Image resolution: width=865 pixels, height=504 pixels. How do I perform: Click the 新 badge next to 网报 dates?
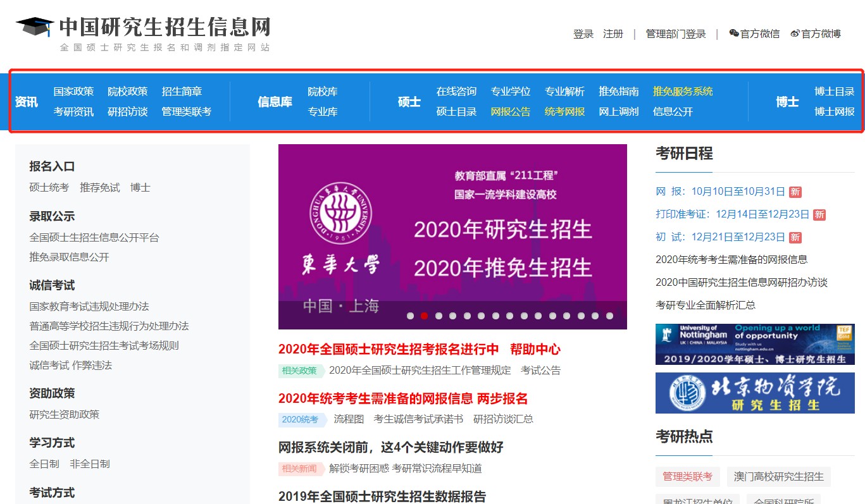pyautogui.click(x=794, y=192)
